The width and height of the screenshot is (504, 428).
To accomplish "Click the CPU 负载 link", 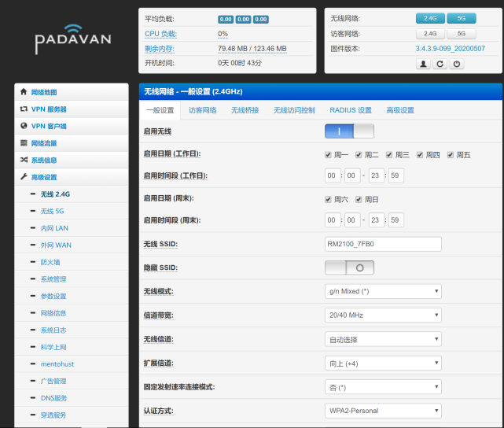I will click(160, 34).
